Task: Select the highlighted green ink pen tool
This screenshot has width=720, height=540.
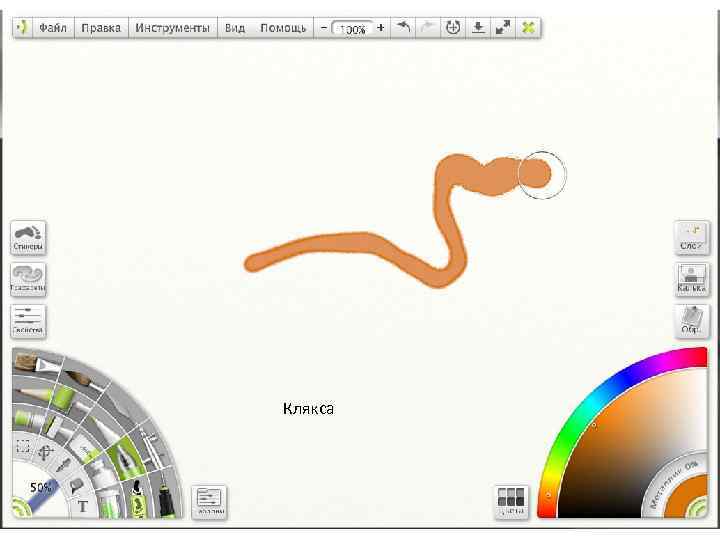Action: [x=125, y=456]
